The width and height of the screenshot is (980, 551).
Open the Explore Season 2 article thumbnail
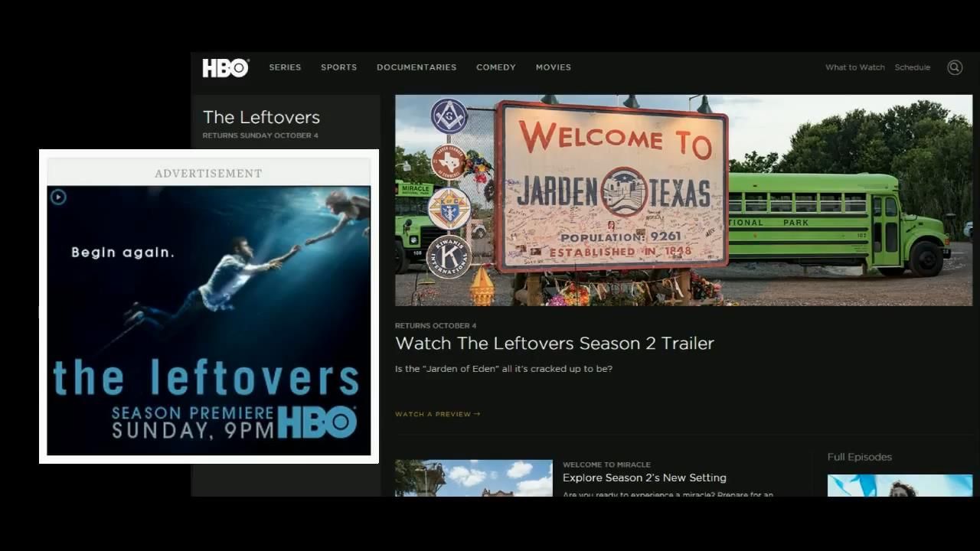click(473, 478)
